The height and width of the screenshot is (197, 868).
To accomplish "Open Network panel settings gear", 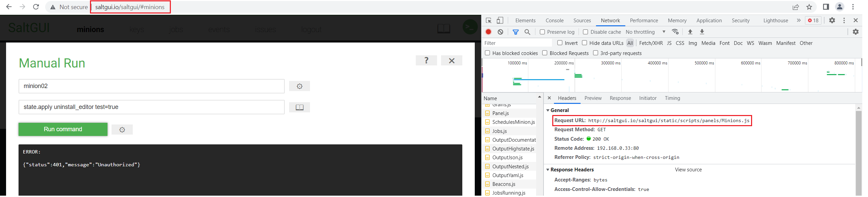I will (x=856, y=32).
